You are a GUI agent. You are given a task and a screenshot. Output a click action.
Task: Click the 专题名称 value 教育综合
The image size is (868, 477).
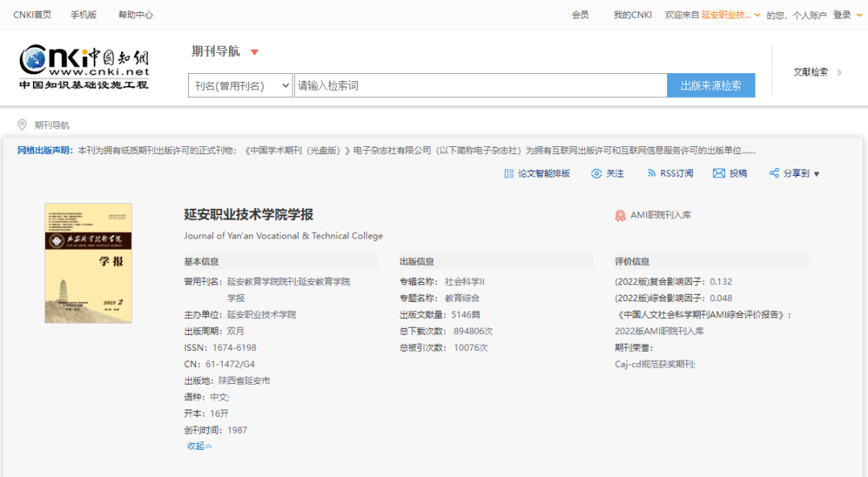[462, 298]
